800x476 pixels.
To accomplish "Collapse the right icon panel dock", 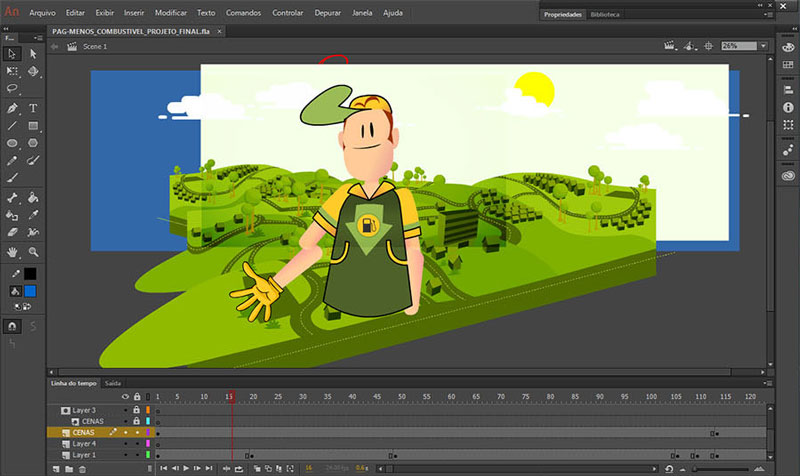I will [x=795, y=29].
